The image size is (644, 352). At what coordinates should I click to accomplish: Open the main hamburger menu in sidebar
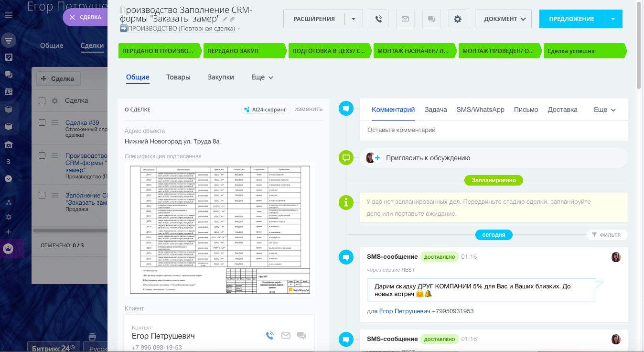click(9, 15)
